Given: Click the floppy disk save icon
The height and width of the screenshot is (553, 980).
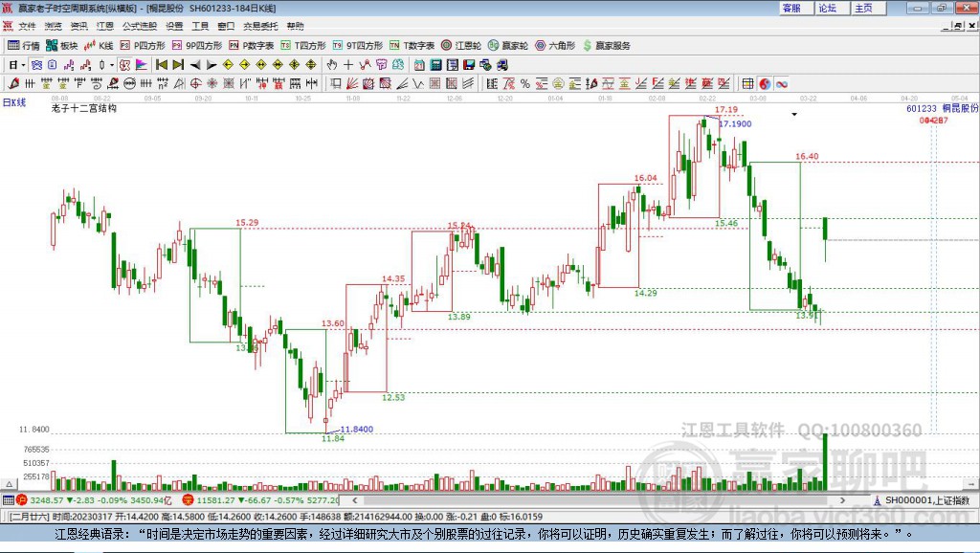Looking at the screenshot, I should 469,65.
